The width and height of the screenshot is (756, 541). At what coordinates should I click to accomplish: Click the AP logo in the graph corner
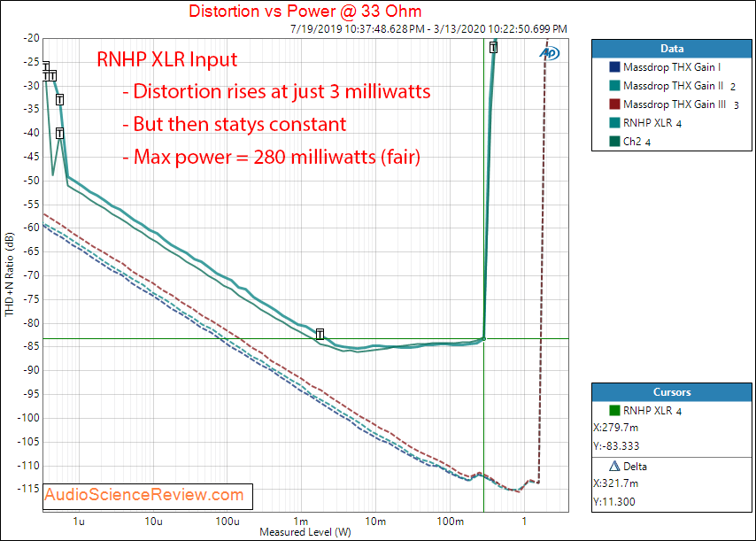pos(549,52)
